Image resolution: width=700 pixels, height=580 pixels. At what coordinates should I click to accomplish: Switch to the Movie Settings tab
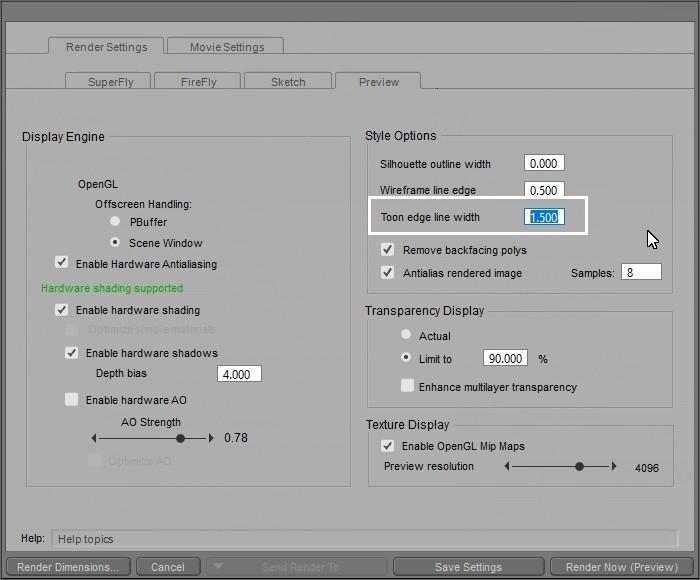[x=223, y=47]
